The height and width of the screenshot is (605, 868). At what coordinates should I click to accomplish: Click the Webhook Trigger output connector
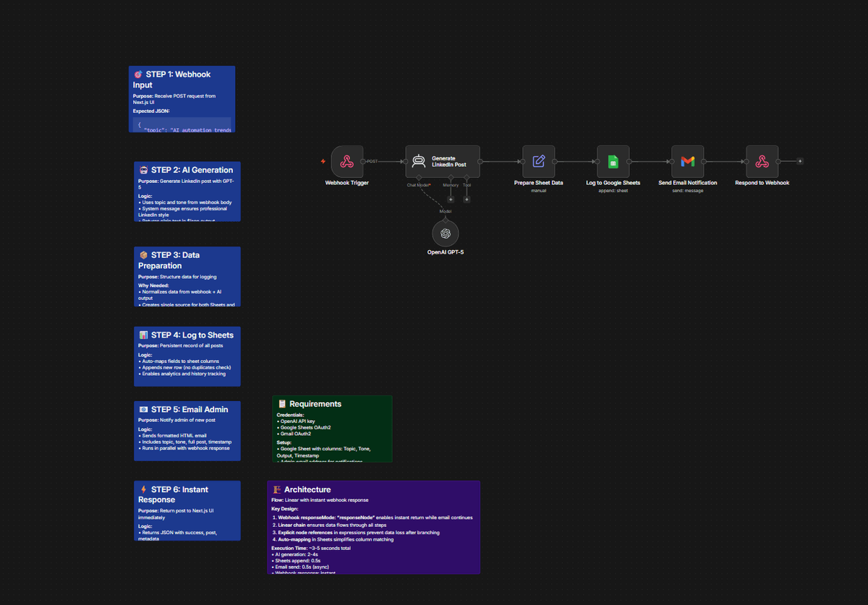coord(363,161)
